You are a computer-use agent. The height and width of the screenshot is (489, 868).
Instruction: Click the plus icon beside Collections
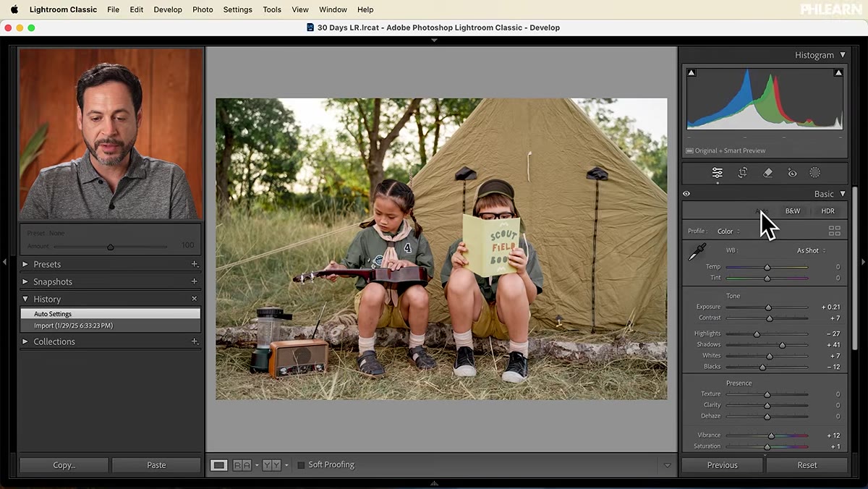click(195, 341)
